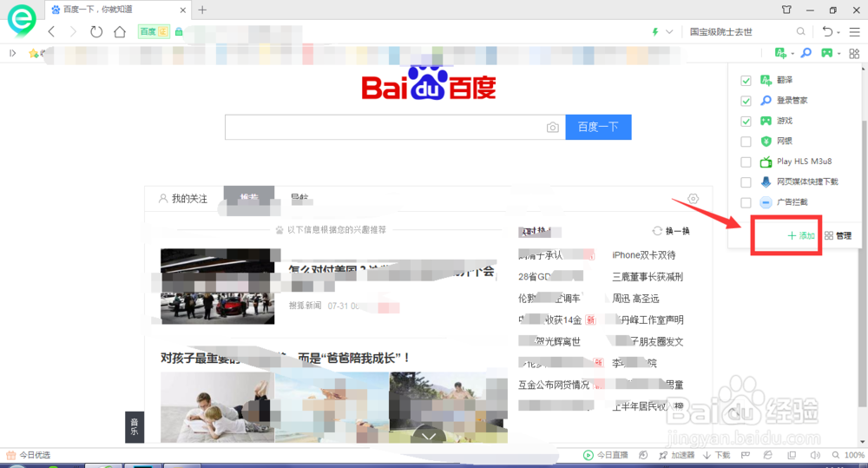Click the magnifier in the browser search box
868x468 pixels.
coord(800,31)
